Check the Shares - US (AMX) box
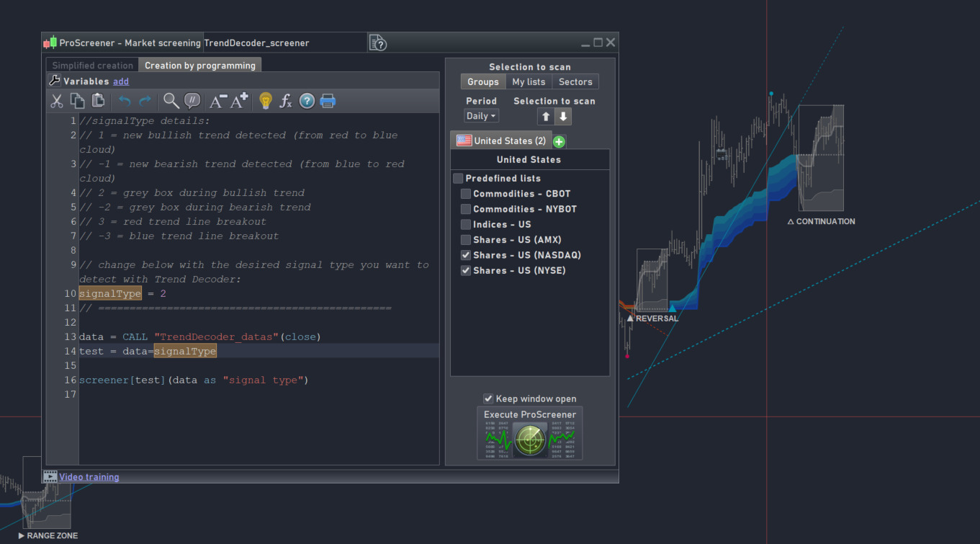The height and width of the screenshot is (544, 980). (466, 240)
